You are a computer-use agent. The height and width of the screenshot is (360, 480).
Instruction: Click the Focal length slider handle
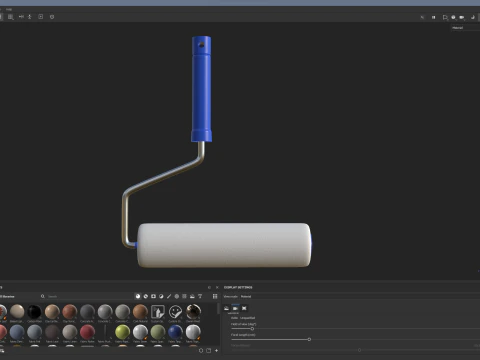309,339
